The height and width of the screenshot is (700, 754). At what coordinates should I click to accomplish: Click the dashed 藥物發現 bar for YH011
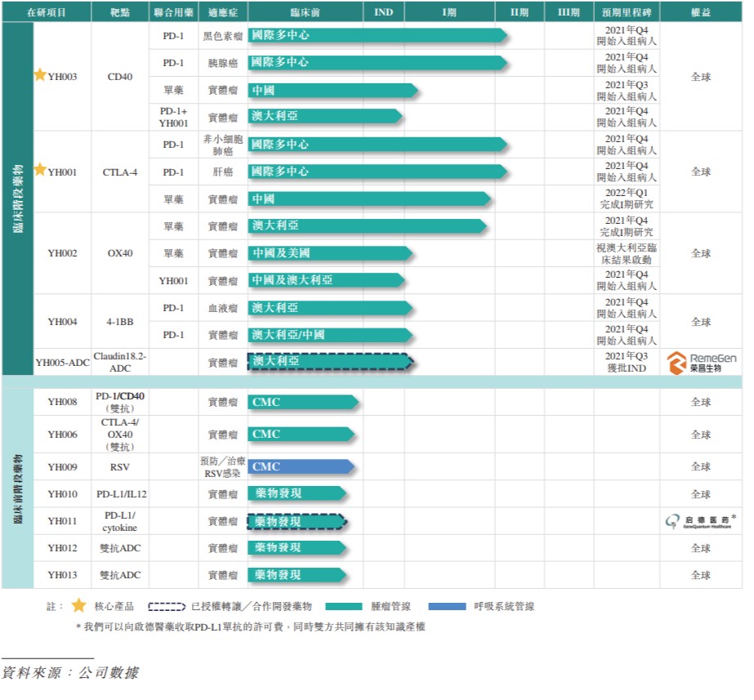tap(298, 521)
